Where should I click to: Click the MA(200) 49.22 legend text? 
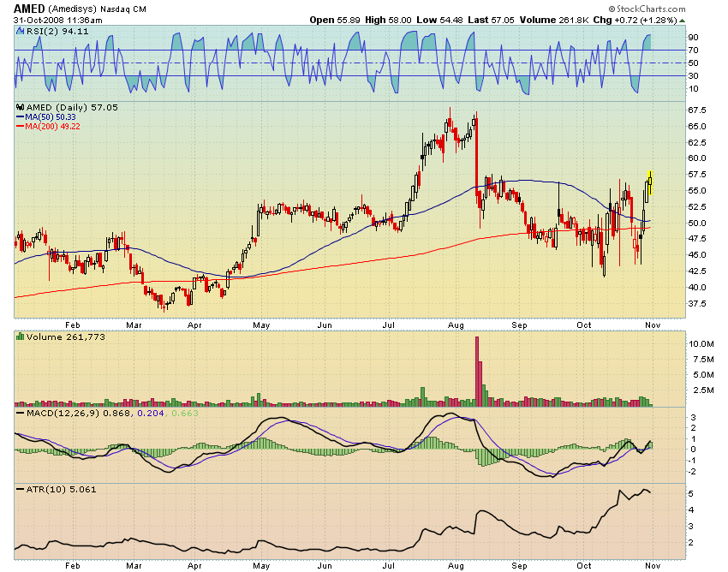point(52,126)
